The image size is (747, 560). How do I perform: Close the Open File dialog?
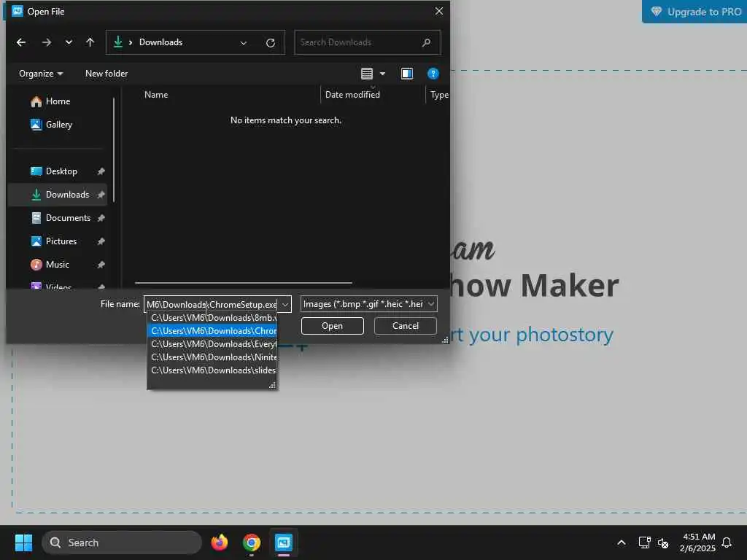click(438, 11)
